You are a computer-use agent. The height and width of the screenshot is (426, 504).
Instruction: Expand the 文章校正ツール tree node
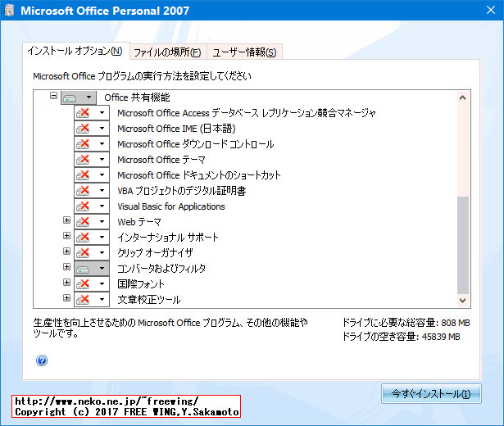(66, 298)
